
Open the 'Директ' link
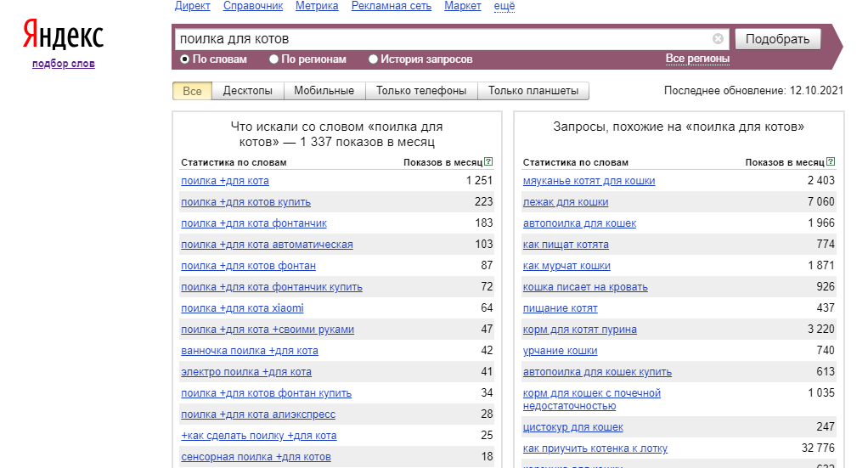(193, 6)
